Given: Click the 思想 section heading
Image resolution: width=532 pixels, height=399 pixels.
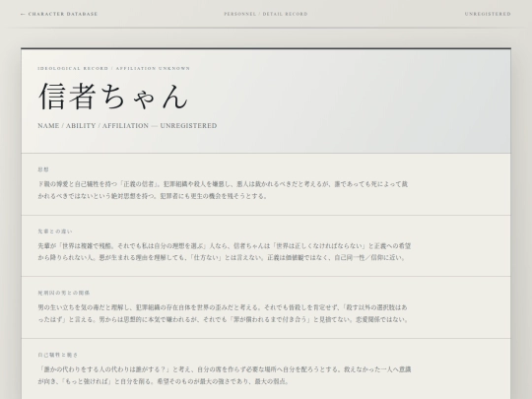Looking at the screenshot, I should point(43,169).
